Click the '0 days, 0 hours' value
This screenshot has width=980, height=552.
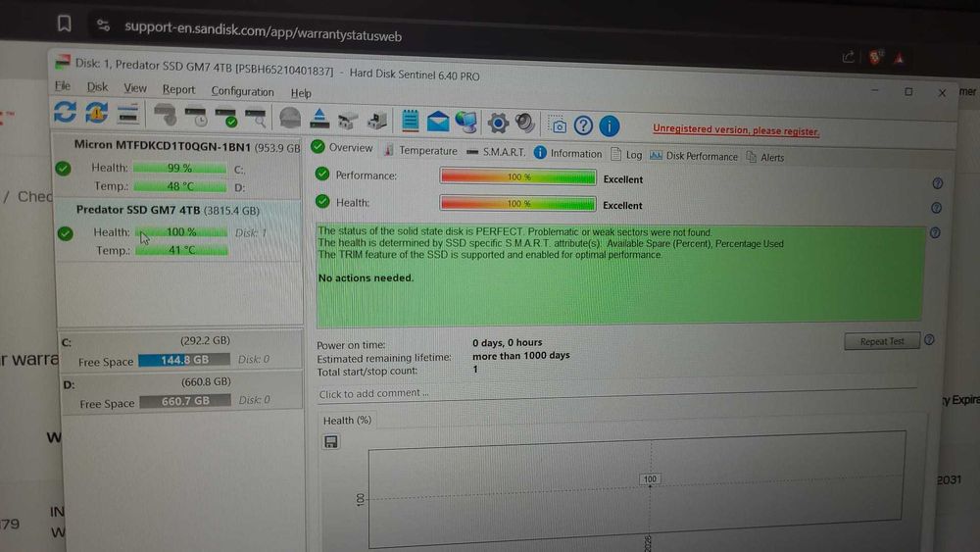507,342
